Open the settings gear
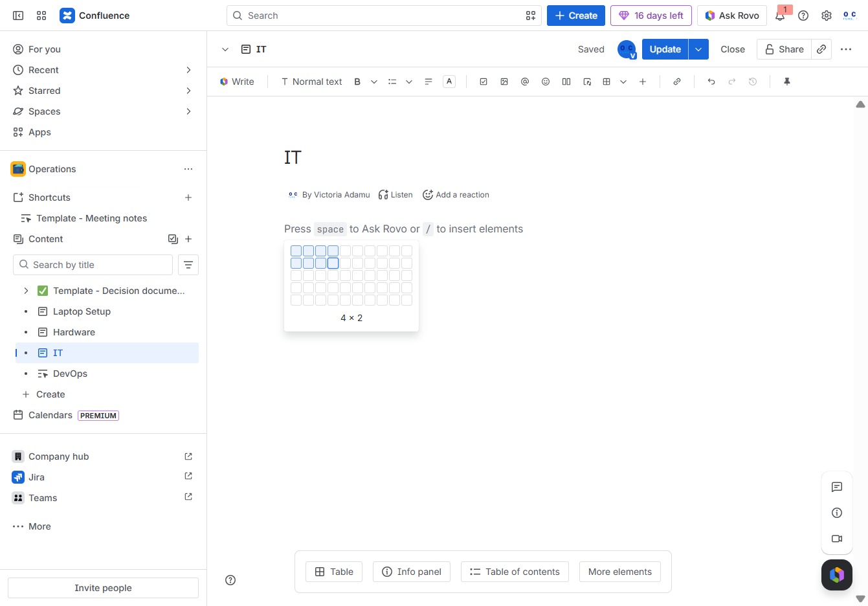868x606 pixels. (827, 16)
